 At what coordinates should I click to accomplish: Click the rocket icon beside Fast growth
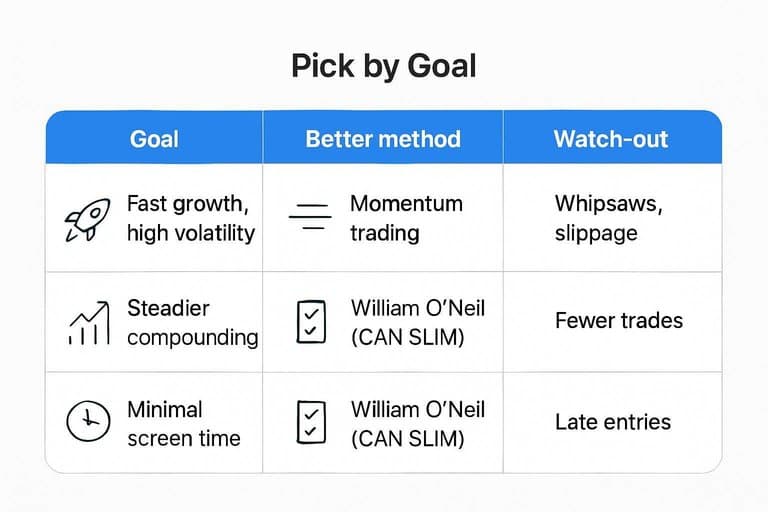point(85,219)
